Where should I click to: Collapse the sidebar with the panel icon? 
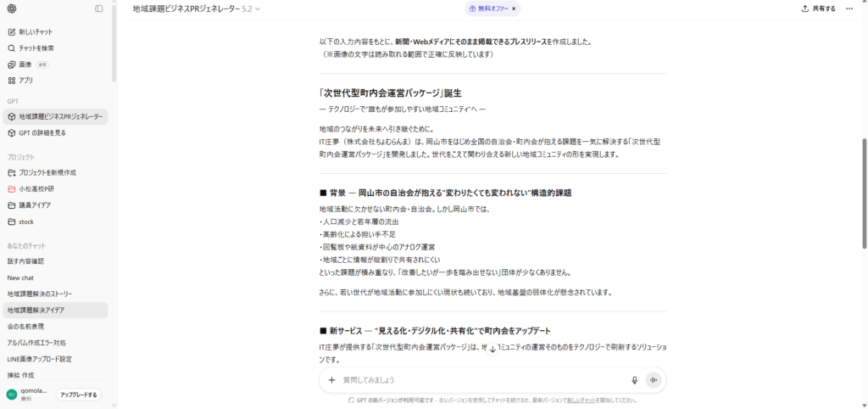coord(99,8)
